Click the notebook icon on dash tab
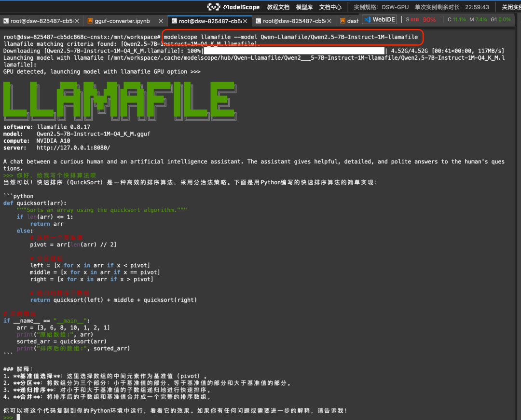Screen dimensions: 521x420 pos(343,21)
